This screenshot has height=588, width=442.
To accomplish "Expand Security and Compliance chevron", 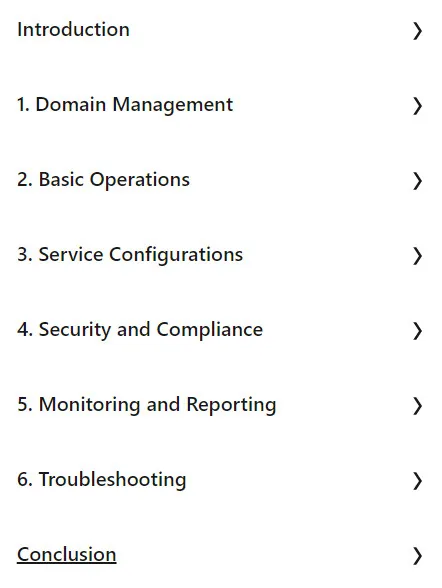I will [x=417, y=331].
